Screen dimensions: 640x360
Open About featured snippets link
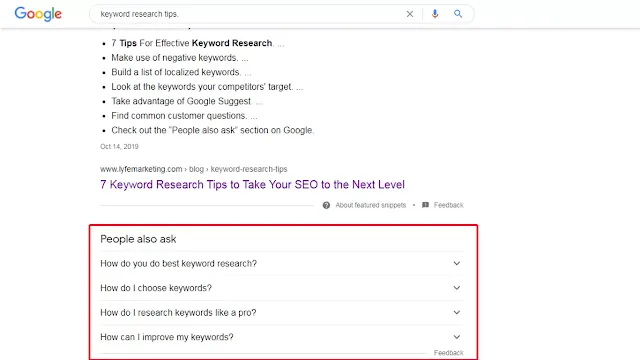[x=371, y=205]
